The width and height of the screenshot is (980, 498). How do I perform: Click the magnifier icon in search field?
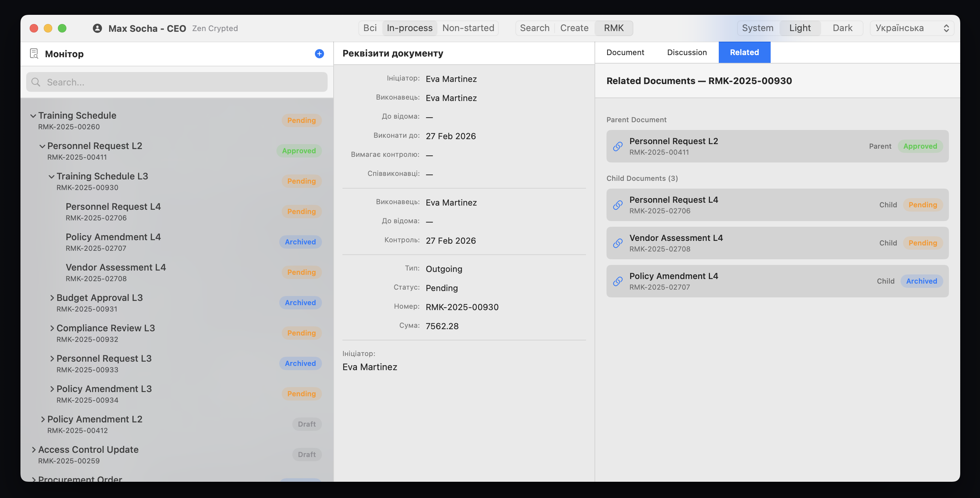[x=36, y=82]
